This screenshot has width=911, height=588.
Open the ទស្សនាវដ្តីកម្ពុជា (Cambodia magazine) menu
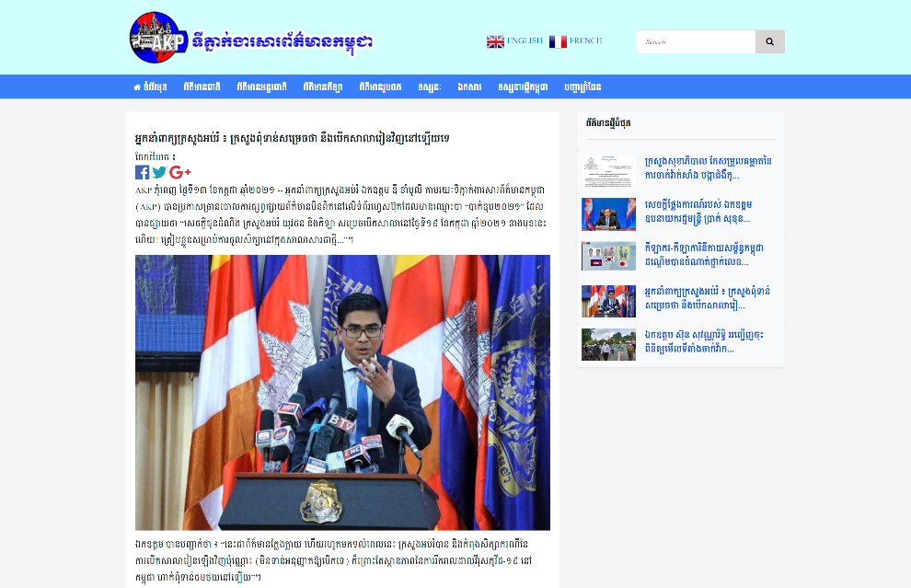click(523, 86)
